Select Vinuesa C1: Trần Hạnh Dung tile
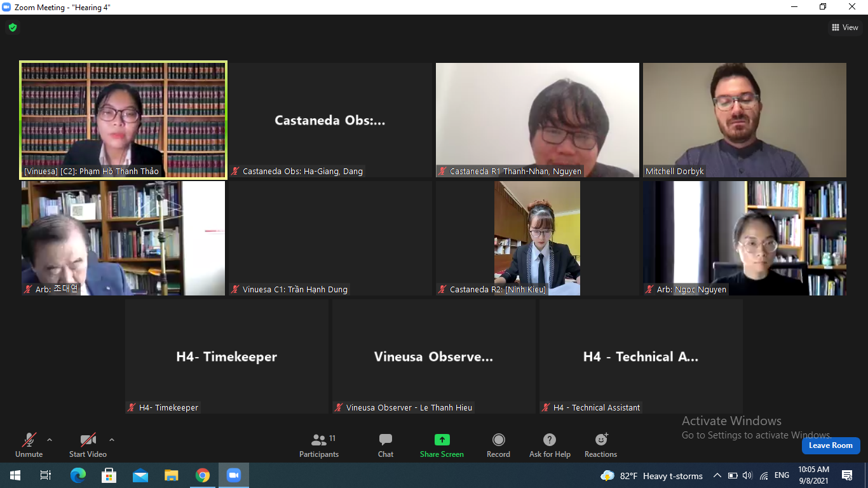The height and width of the screenshot is (488, 868). (x=330, y=238)
